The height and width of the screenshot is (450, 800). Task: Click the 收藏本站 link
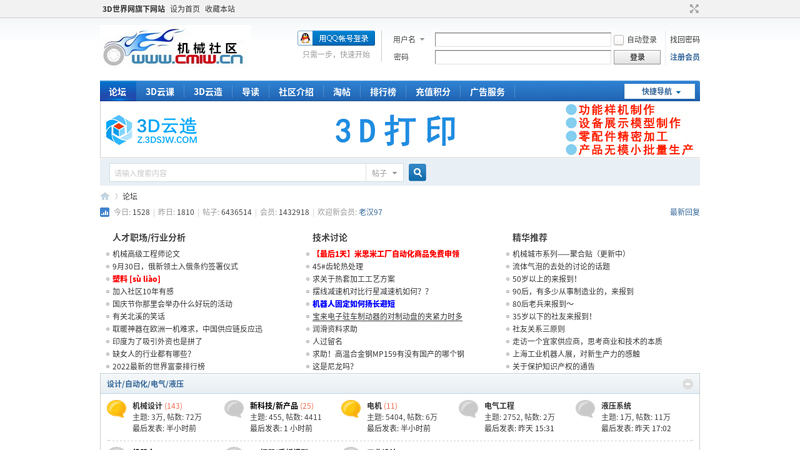[x=220, y=9]
